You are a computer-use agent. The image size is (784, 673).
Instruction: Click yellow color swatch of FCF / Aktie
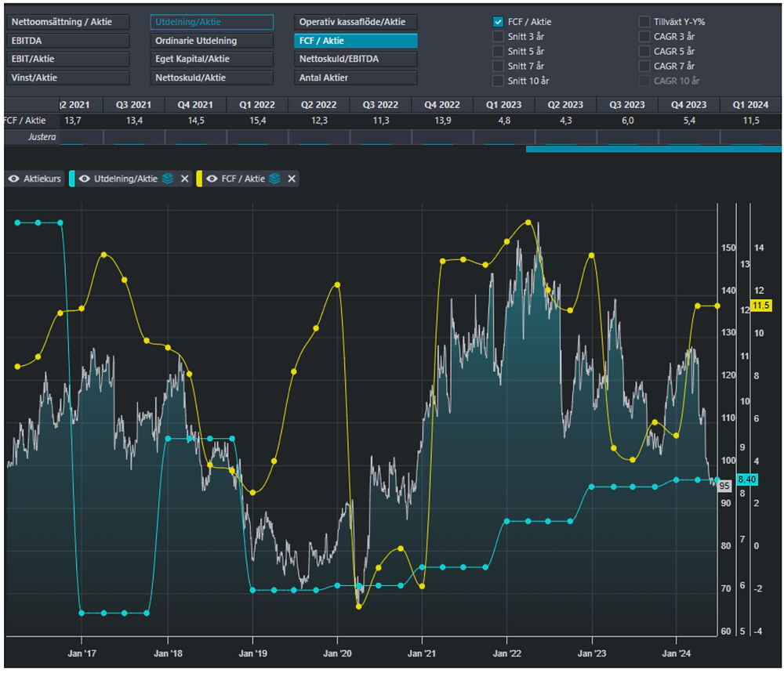click(199, 179)
